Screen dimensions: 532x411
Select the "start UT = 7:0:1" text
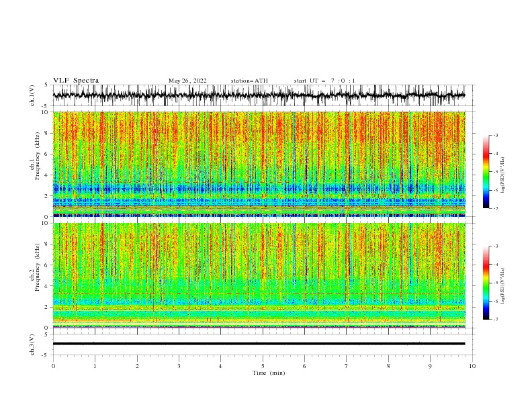click(x=324, y=81)
